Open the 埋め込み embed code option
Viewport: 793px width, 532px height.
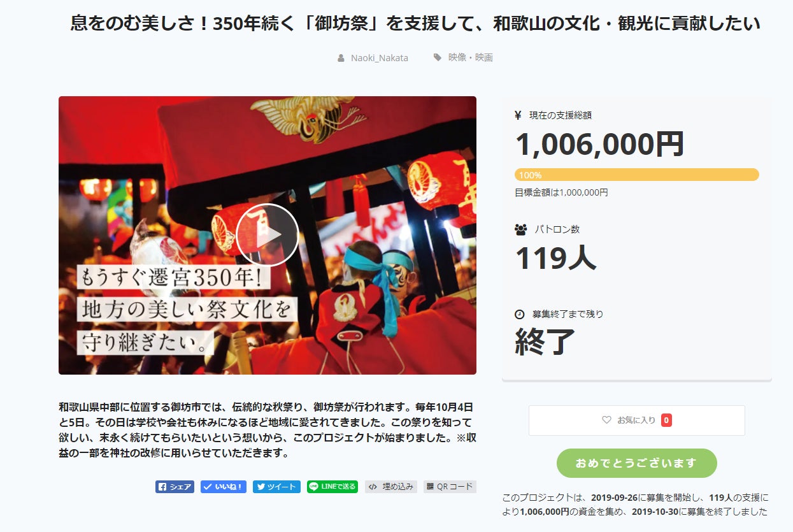point(391,487)
